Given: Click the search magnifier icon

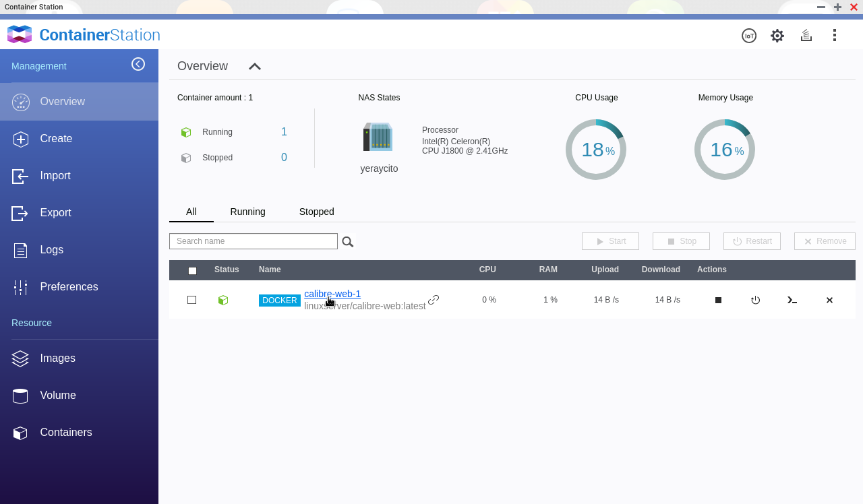Looking at the screenshot, I should point(347,241).
